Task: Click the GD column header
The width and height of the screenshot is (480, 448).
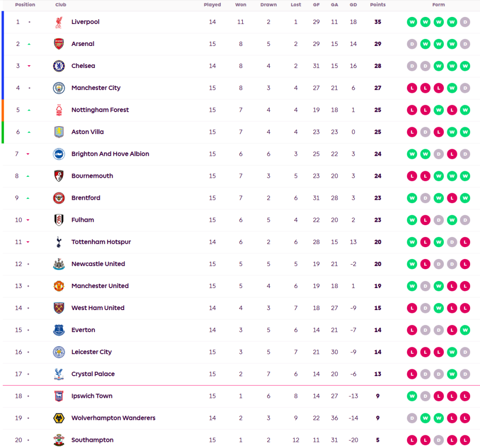Action: click(353, 5)
